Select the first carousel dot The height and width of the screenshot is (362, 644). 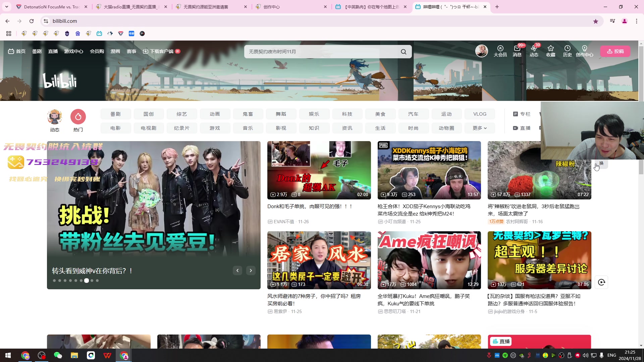click(54, 281)
